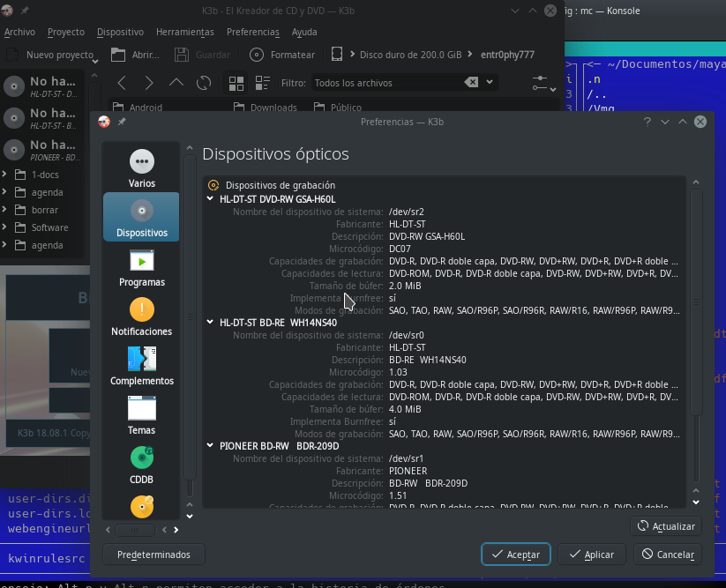The height and width of the screenshot is (588, 726).
Task: Open the Preferencias menu
Action: pos(253,32)
